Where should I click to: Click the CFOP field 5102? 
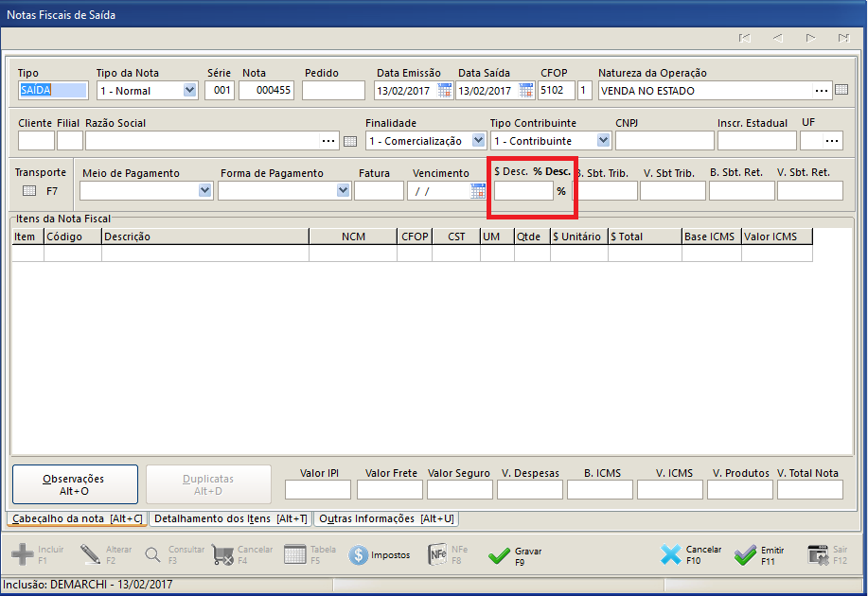pos(557,90)
